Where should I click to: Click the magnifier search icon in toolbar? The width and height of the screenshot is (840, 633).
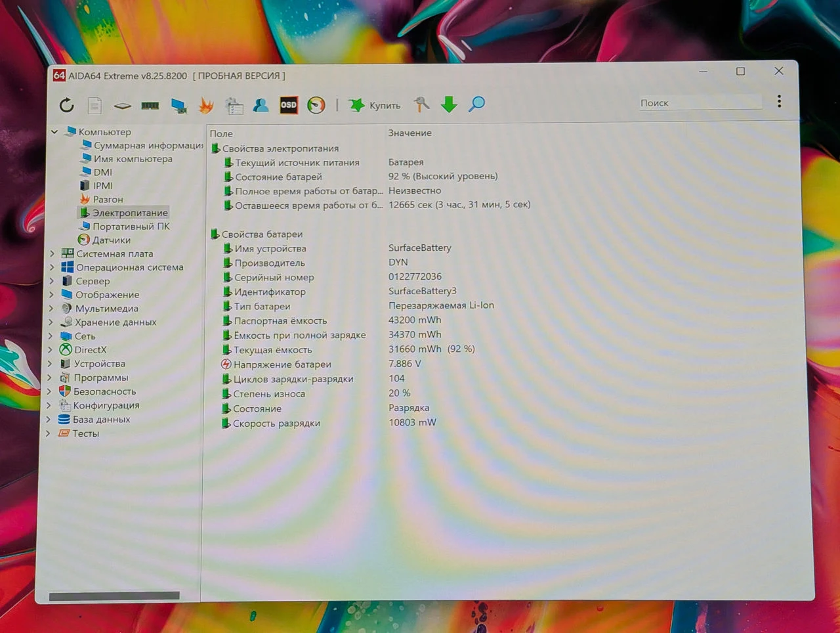(x=477, y=104)
